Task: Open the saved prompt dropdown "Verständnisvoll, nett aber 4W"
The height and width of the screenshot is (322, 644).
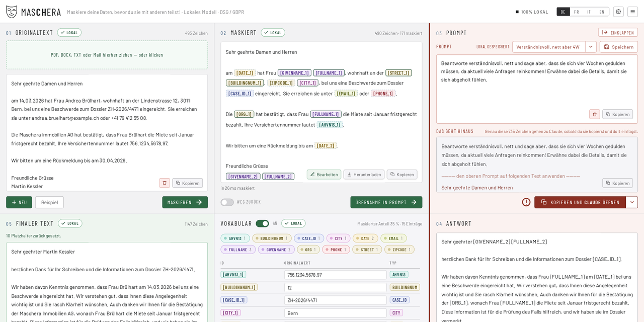Action: 554,47
